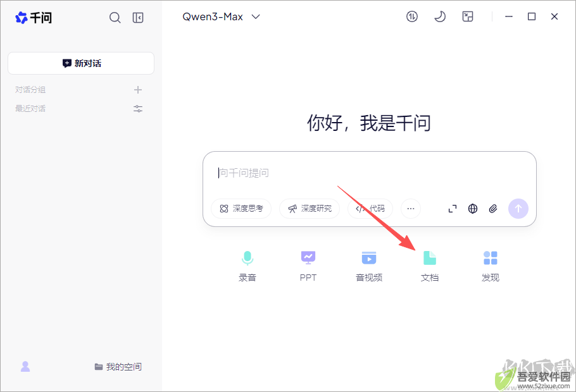
Task: Open the 发现 discover section
Action: click(x=491, y=266)
